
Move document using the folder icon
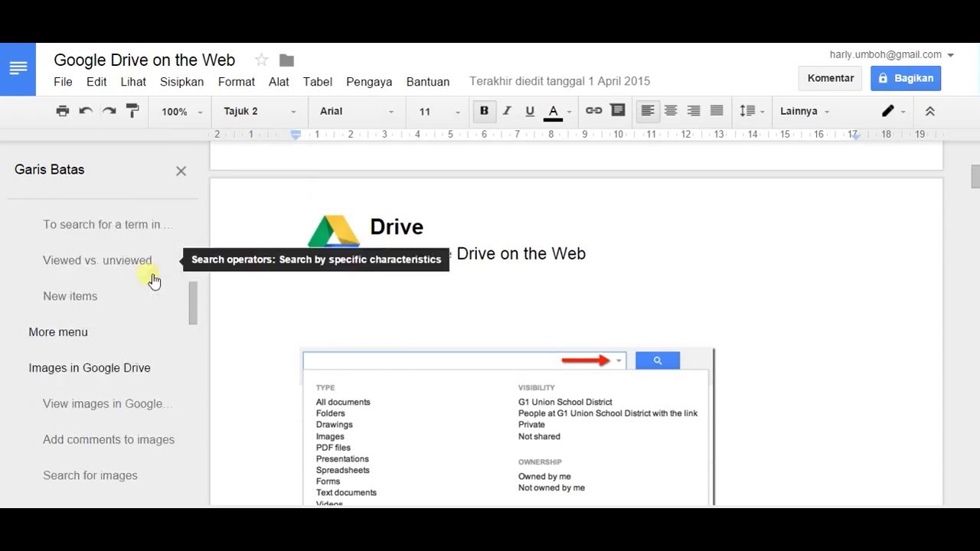(286, 60)
